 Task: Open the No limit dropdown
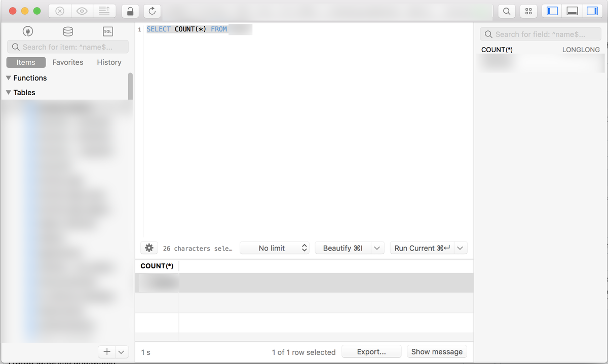[275, 248]
